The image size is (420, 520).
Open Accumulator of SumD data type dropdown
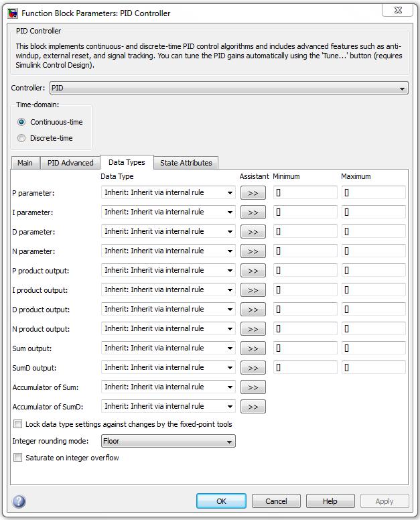[168, 406]
